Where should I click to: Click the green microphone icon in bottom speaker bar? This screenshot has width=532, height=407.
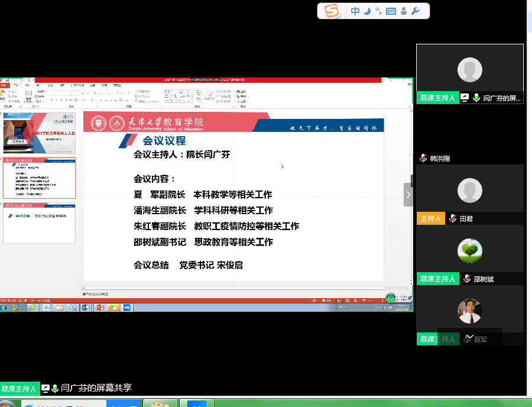(x=55, y=389)
